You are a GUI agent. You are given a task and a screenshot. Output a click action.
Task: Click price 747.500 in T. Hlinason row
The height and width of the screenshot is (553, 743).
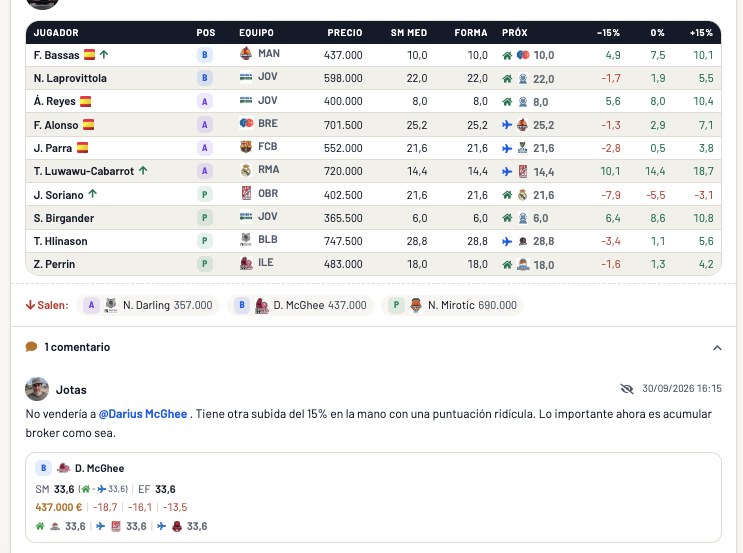coord(343,241)
